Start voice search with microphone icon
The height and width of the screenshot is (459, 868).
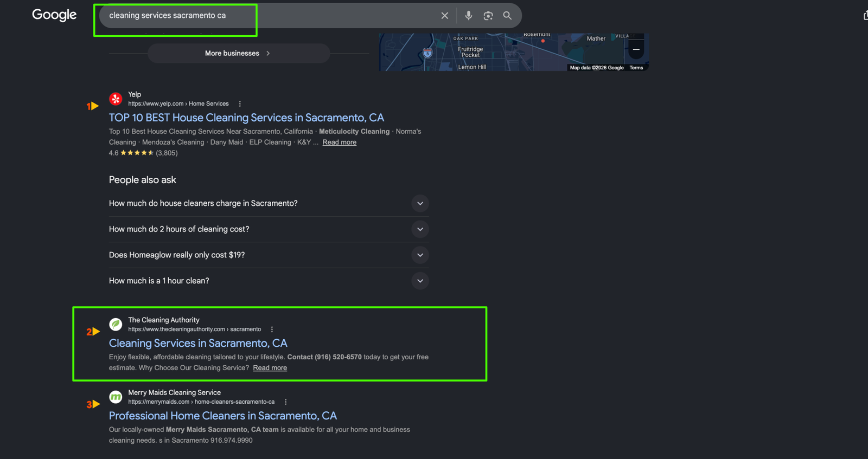click(x=469, y=16)
